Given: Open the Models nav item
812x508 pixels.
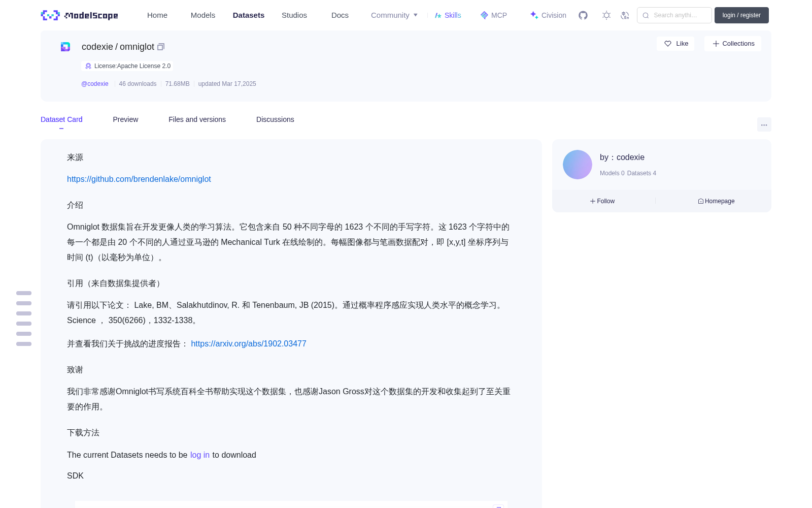Looking at the screenshot, I should tap(203, 15).
